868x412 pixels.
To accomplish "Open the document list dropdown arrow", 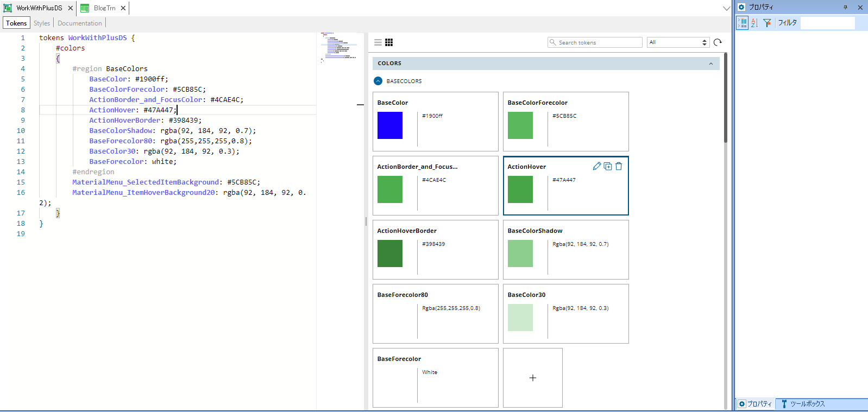I will coord(727,8).
